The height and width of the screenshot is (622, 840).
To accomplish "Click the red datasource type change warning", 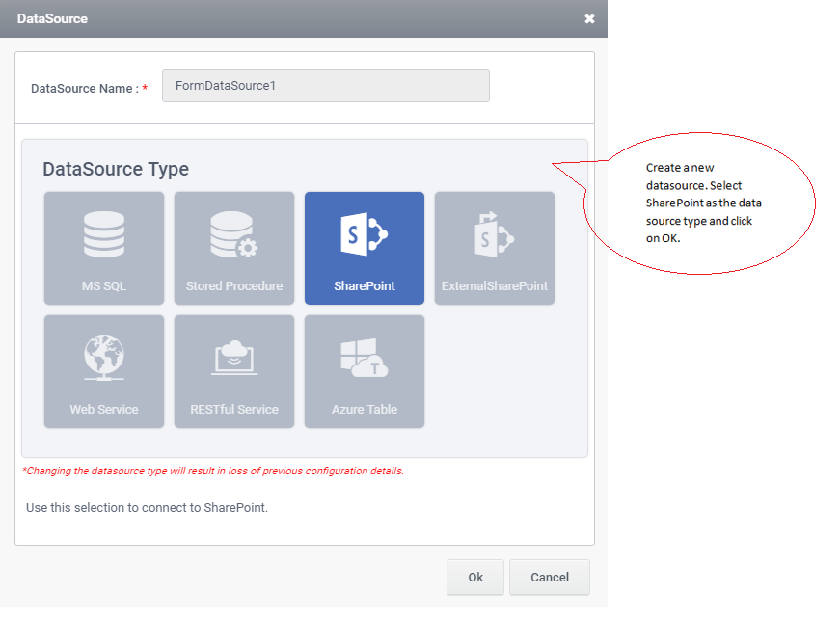I will click(x=213, y=471).
